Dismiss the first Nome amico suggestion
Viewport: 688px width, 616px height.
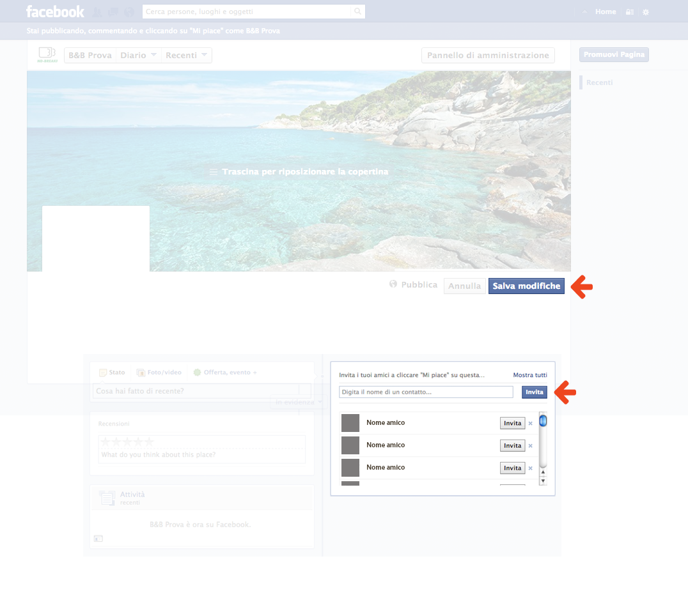coord(530,424)
